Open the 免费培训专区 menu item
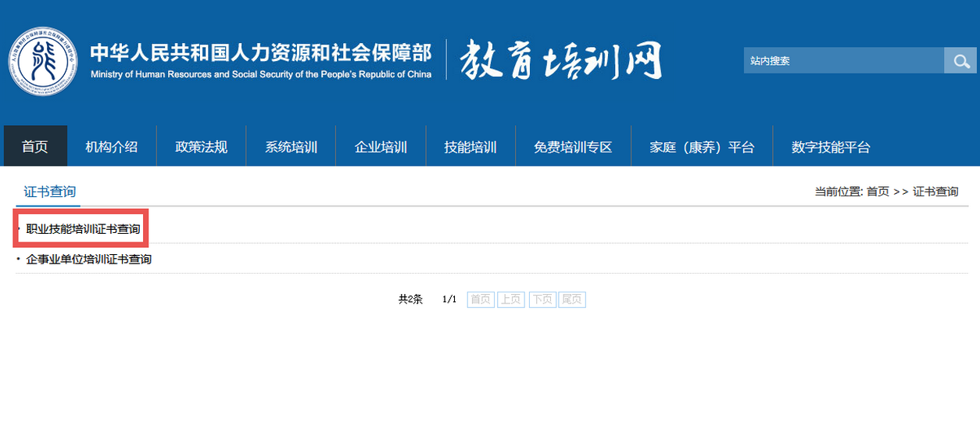Viewport: 980px width, 448px height. (573, 147)
